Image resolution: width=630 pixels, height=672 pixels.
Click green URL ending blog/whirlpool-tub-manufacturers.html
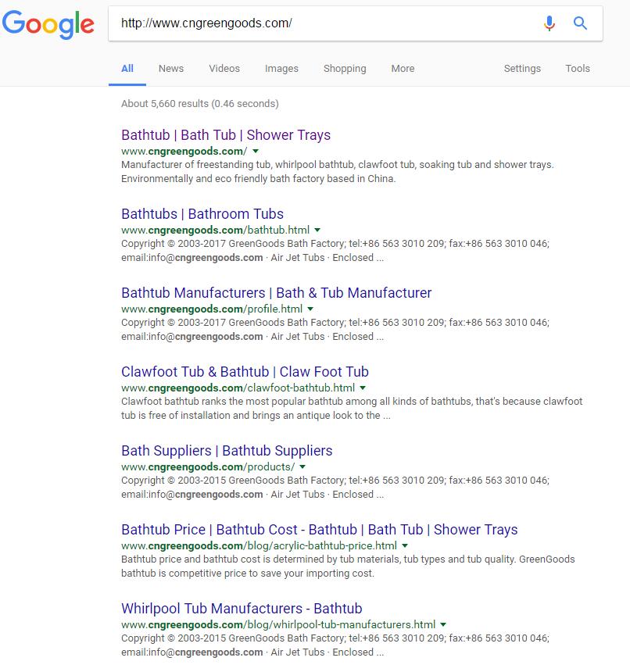(278, 624)
